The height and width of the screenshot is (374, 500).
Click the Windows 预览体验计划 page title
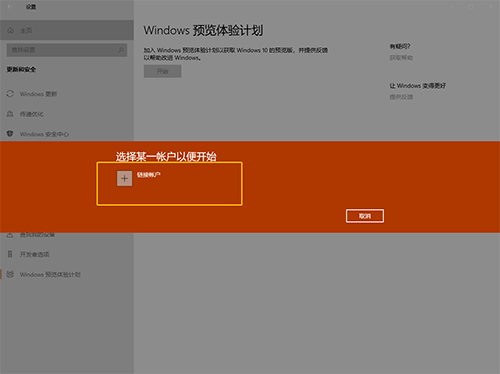click(203, 30)
